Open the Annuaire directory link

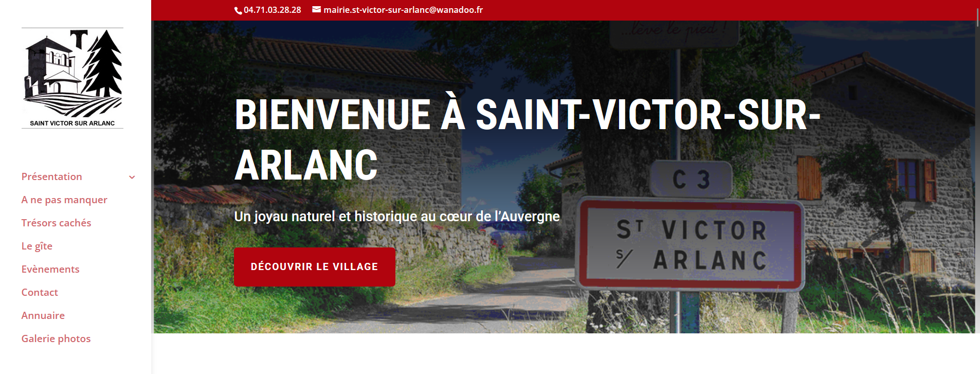[x=43, y=315]
